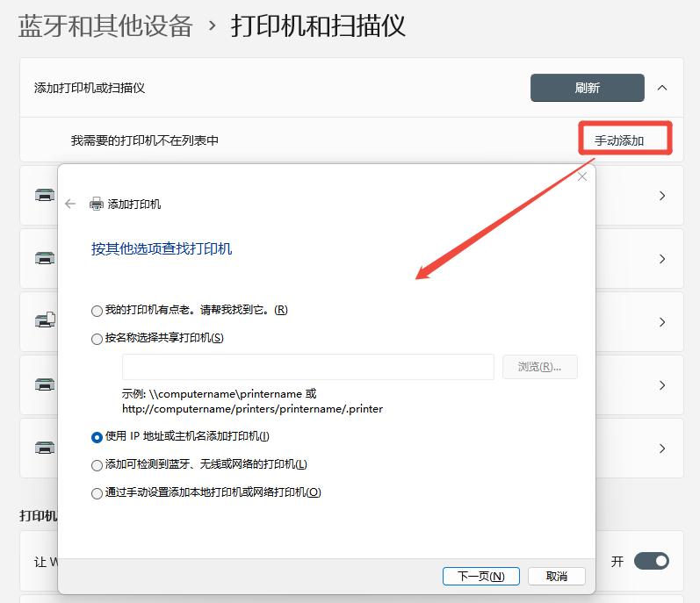Open second printer entry chevron in list
Viewport: 700px width, 603px height.
click(x=662, y=259)
